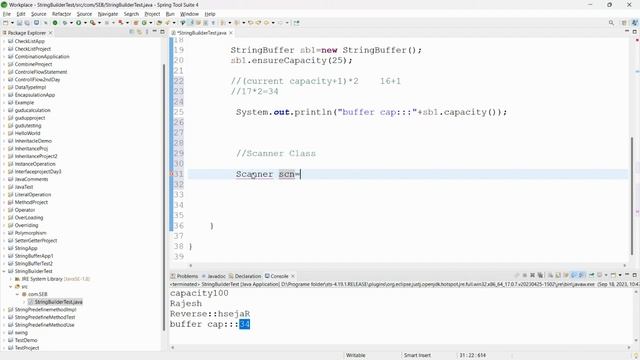Close the Console view tab
Image resolution: width=640 pixels, height=360 pixels.
click(293, 276)
